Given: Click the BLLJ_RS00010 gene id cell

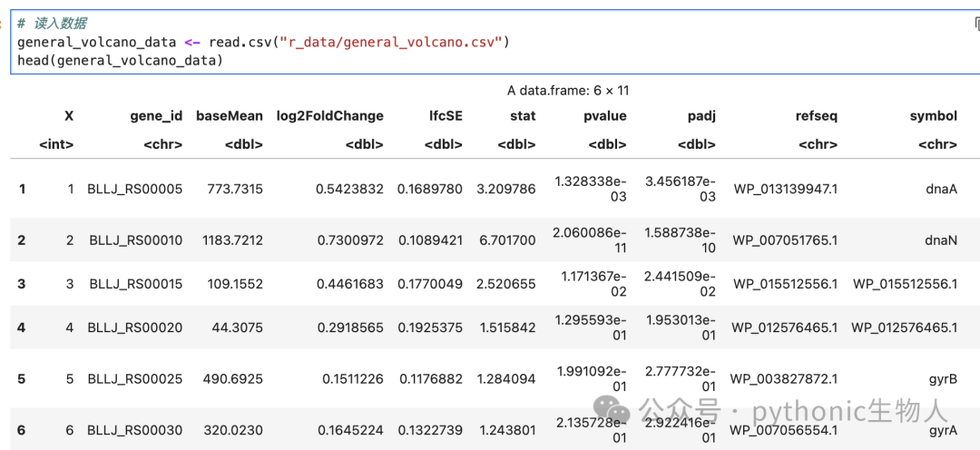Looking at the screenshot, I should pos(135,240).
